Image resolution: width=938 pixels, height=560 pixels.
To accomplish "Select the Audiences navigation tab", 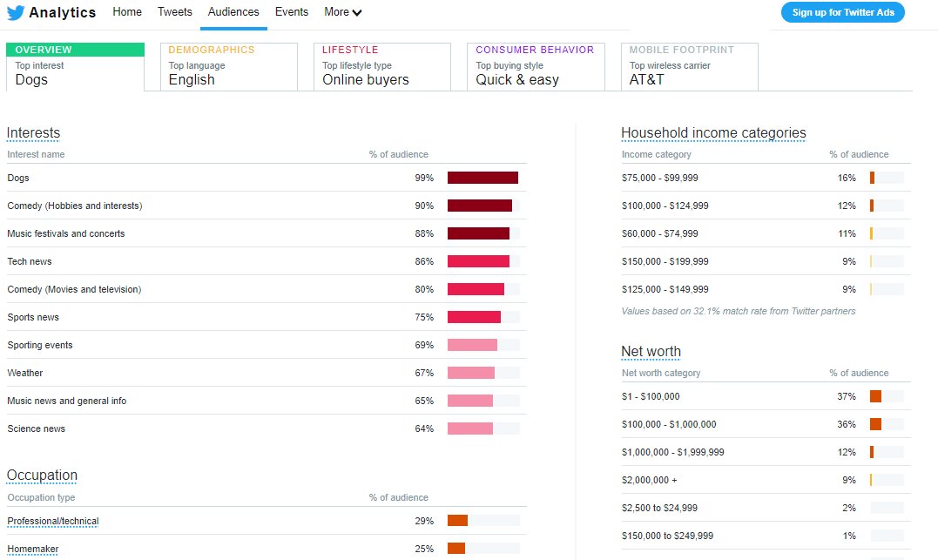I will pos(233,12).
